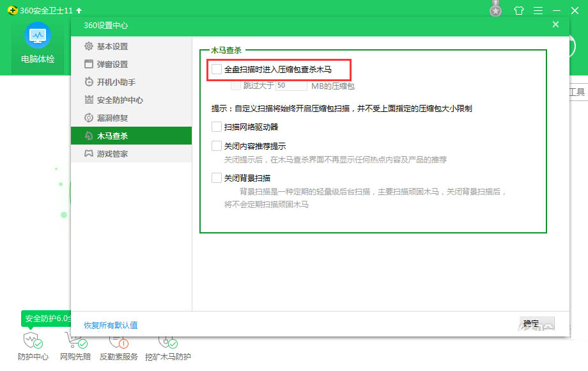Open the skin theme T-shirt icon
The height and width of the screenshot is (371, 588).
[x=519, y=10]
